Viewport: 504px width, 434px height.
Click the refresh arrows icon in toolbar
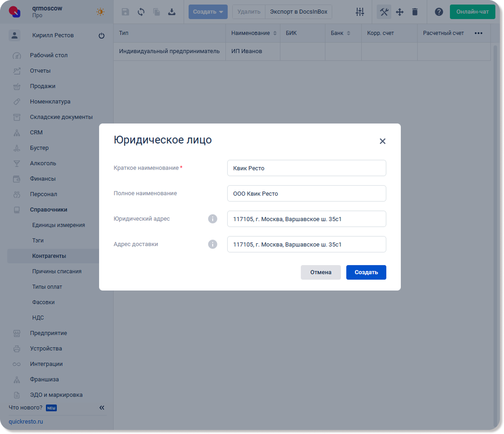(141, 12)
